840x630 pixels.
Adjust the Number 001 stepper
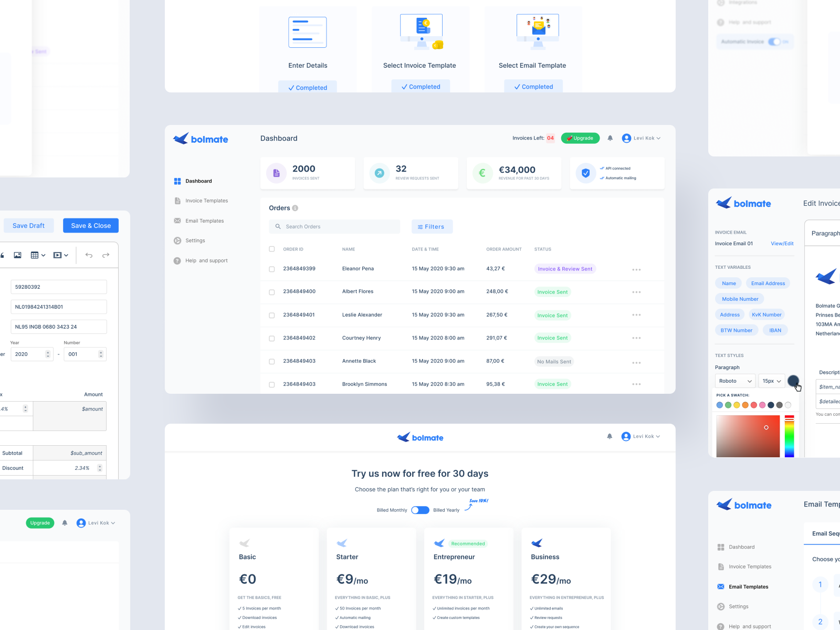101,354
